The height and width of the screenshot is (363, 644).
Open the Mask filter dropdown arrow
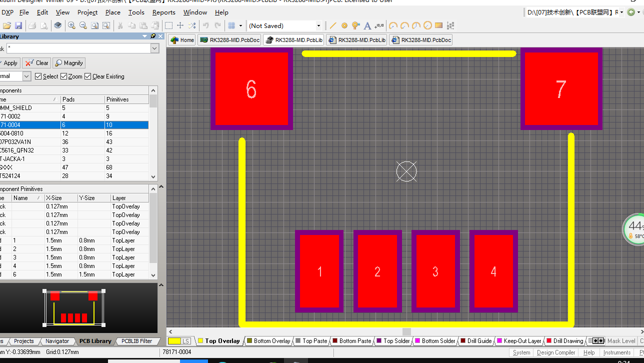(154, 48)
